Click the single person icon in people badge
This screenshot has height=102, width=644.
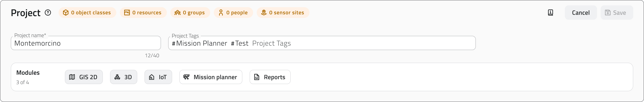(221, 13)
